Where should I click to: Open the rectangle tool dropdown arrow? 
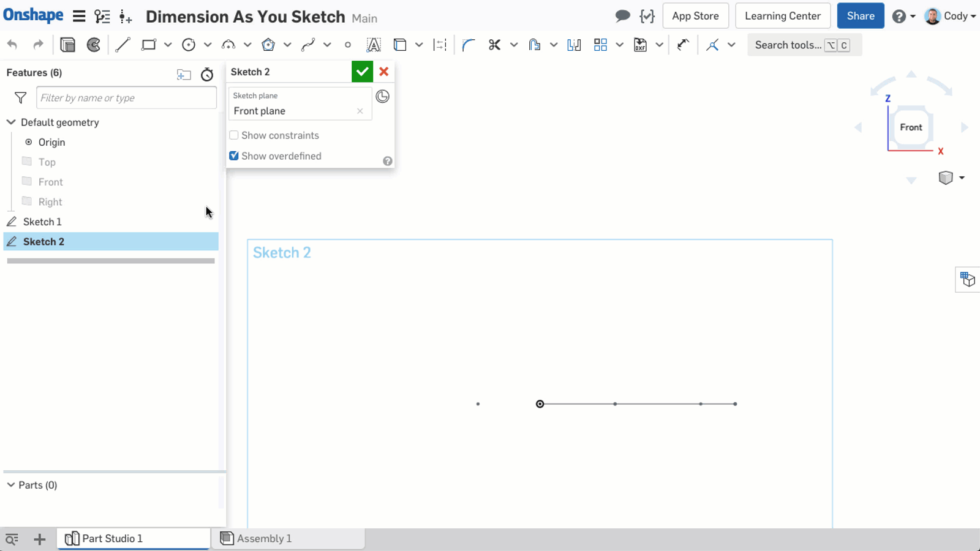pos(168,45)
